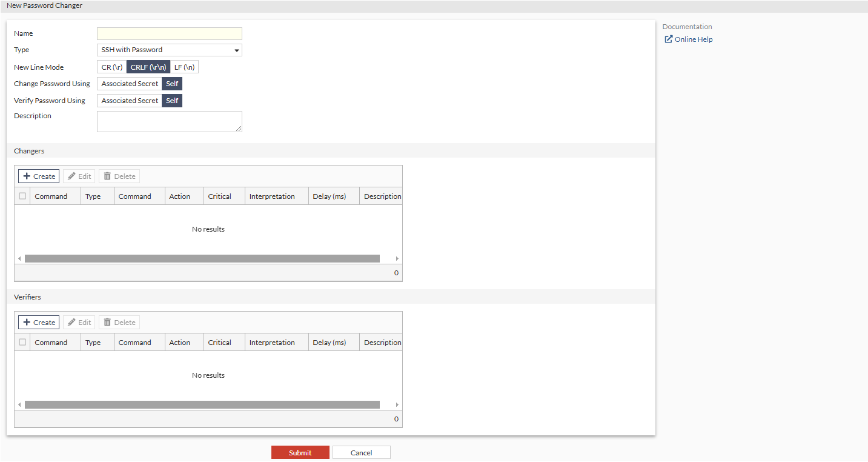Set Verify Password Using to Associated Secret
Viewport: 868px width, 462px height.
click(x=129, y=100)
